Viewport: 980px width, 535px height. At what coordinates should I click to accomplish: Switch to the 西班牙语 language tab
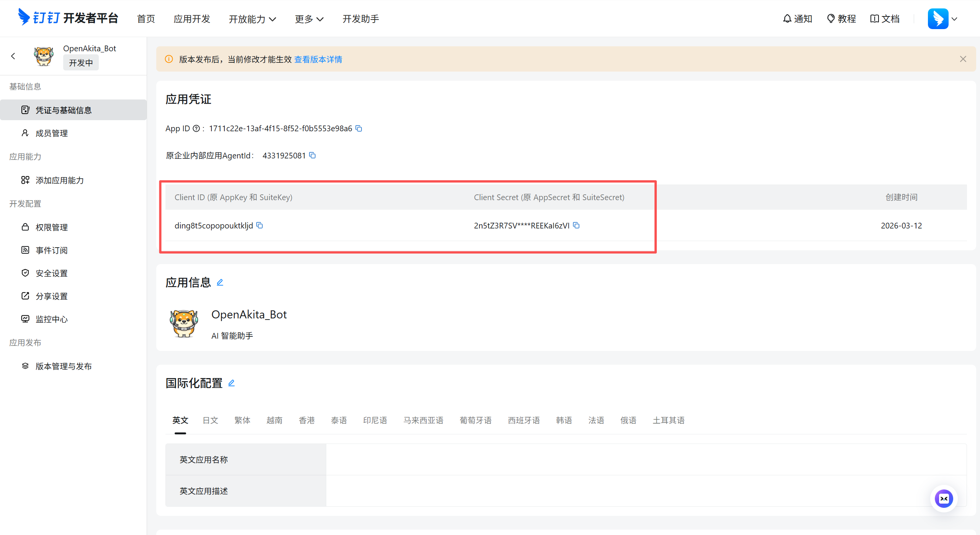pos(524,420)
